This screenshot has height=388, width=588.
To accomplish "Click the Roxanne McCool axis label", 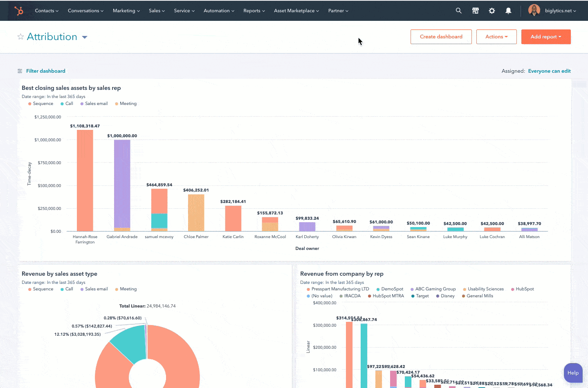I will tap(270, 237).
